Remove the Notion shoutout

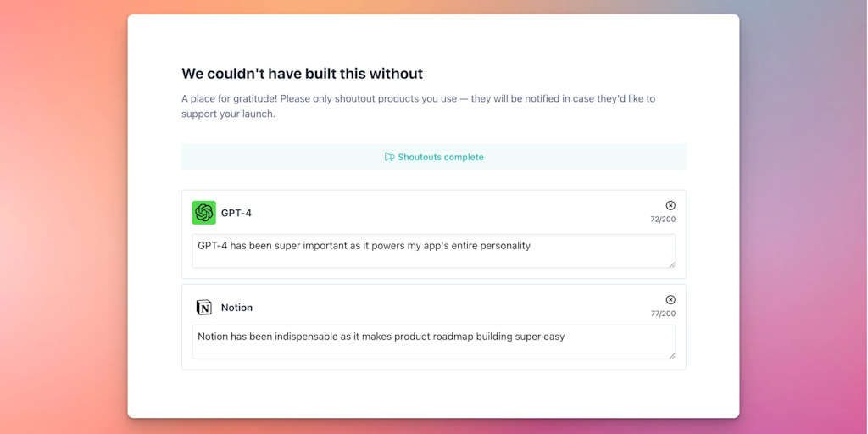coord(670,300)
